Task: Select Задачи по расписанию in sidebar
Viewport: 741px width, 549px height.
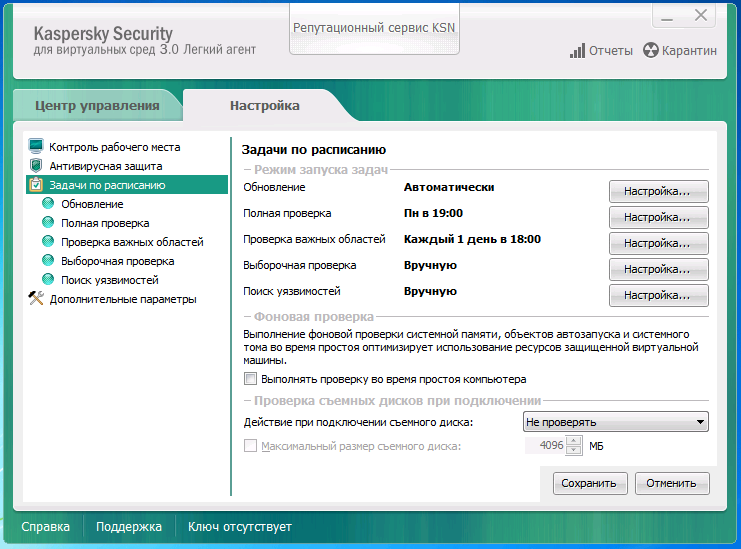Action: point(127,185)
